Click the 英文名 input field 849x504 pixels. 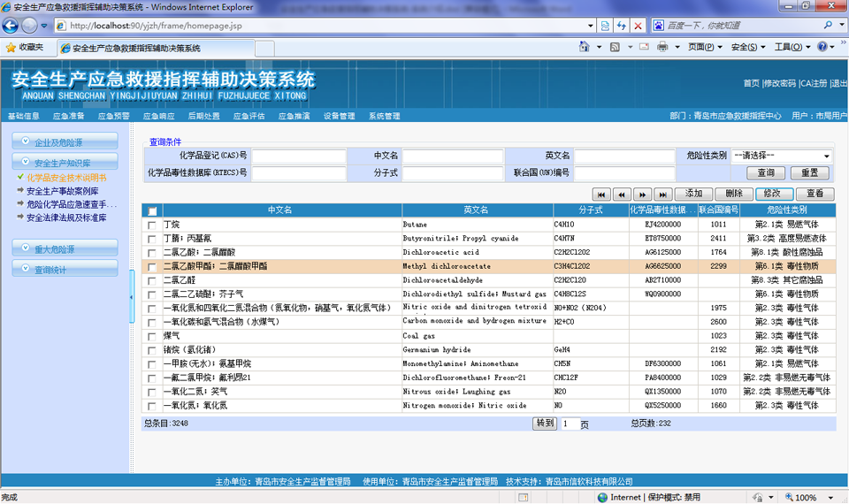pyautogui.click(x=625, y=156)
